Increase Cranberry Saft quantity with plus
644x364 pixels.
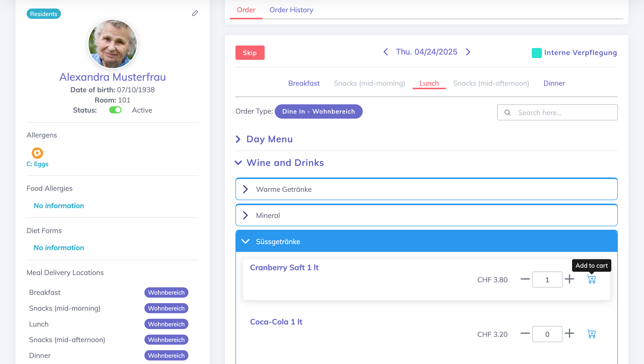coord(570,279)
